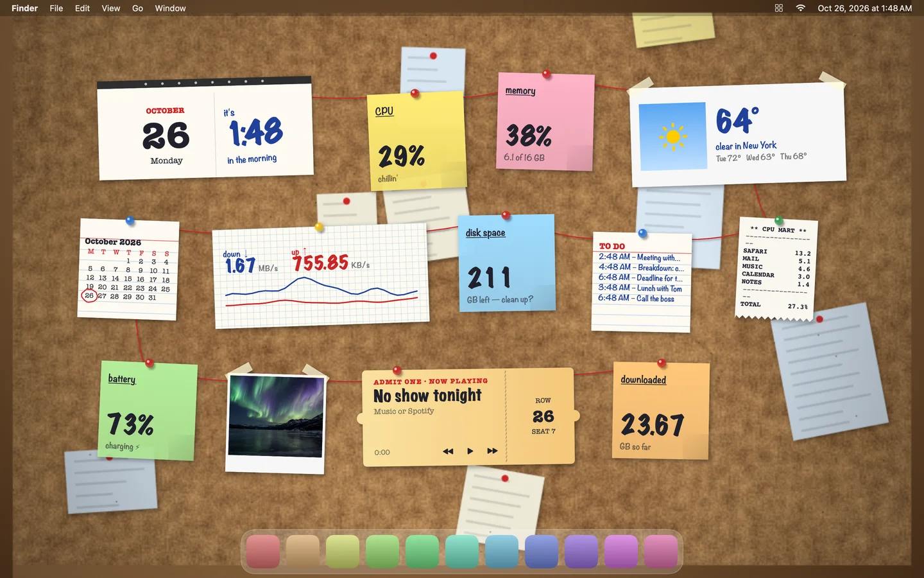
Task: Click the sun icon in the weather card
Action: click(673, 136)
